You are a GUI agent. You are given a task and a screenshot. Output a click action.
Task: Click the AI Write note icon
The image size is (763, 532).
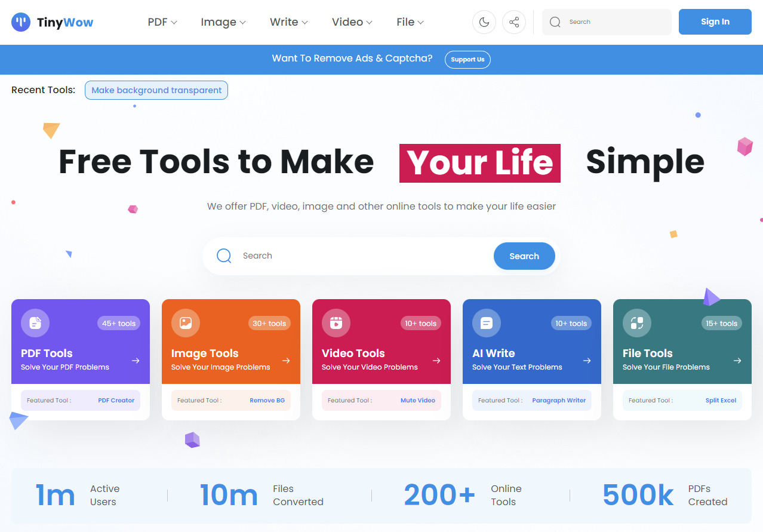(487, 323)
